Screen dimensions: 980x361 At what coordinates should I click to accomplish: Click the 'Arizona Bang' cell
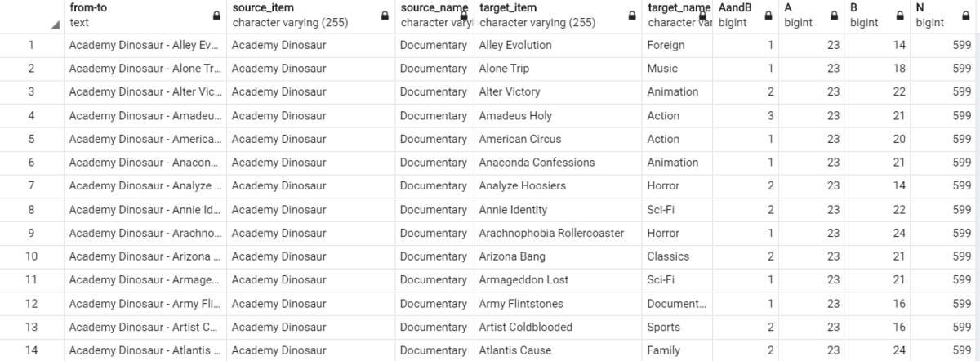[558, 256]
